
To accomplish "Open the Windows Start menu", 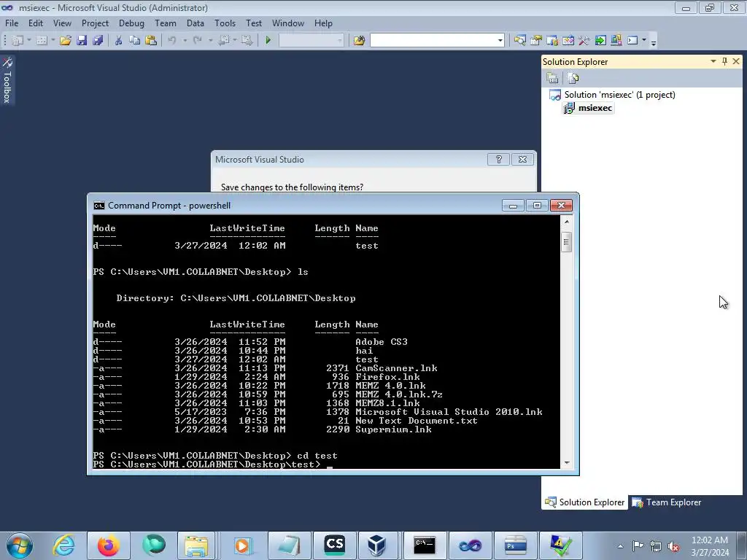I will pos(20,545).
